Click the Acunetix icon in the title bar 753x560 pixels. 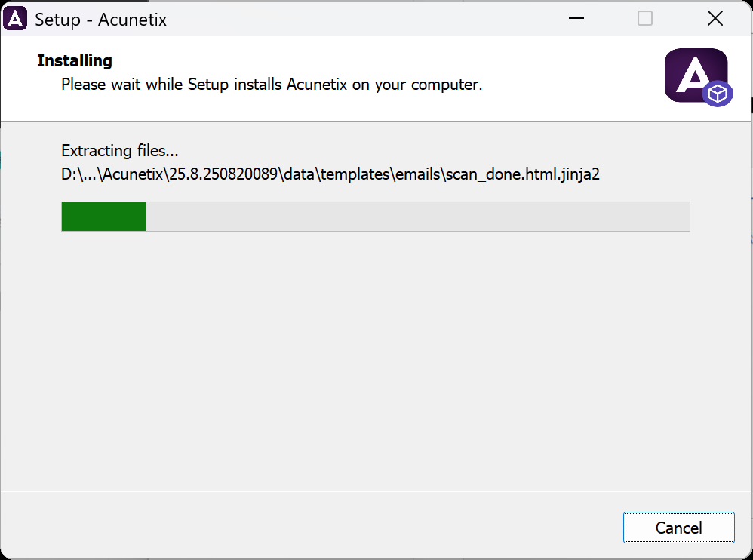pyautogui.click(x=16, y=17)
